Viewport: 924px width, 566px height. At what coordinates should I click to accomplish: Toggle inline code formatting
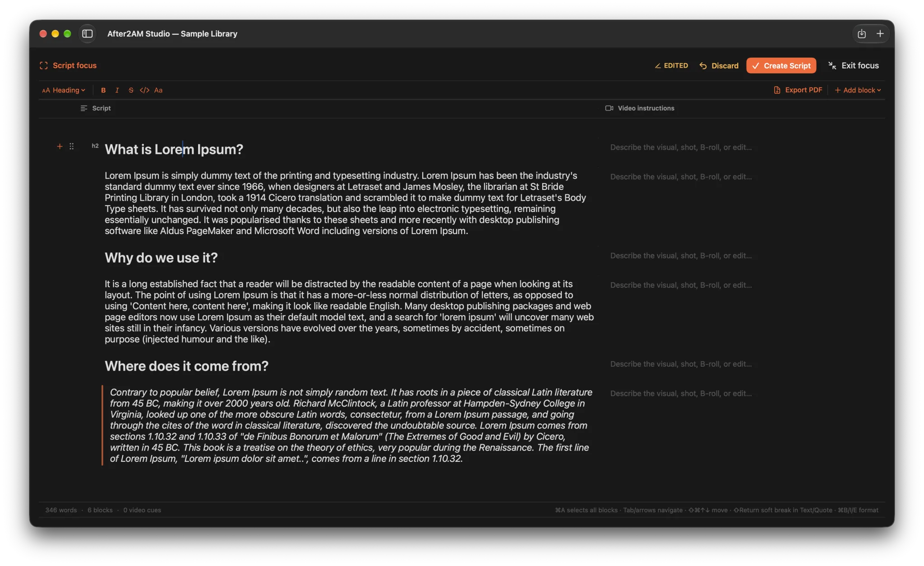(144, 90)
